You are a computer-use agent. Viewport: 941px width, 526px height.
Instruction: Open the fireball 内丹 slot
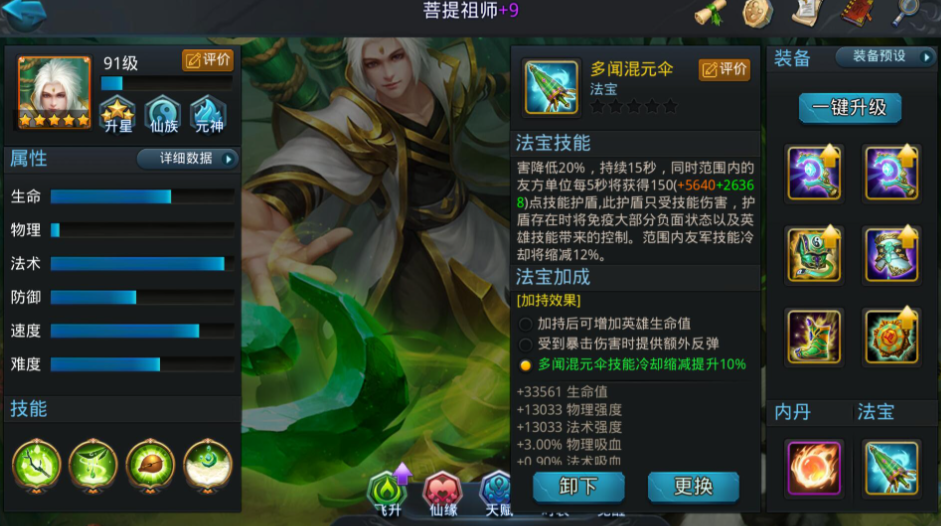click(814, 468)
